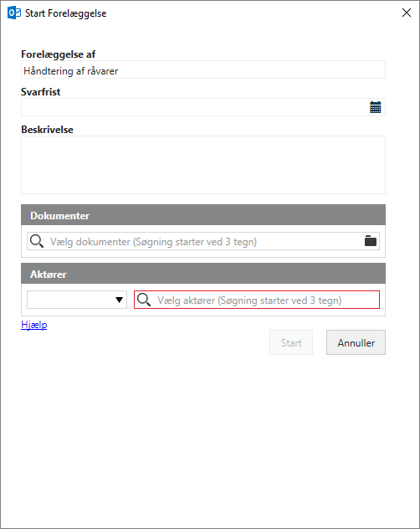420x529 pixels.
Task: Click the Outlook icon in title bar
Action: pyautogui.click(x=14, y=13)
